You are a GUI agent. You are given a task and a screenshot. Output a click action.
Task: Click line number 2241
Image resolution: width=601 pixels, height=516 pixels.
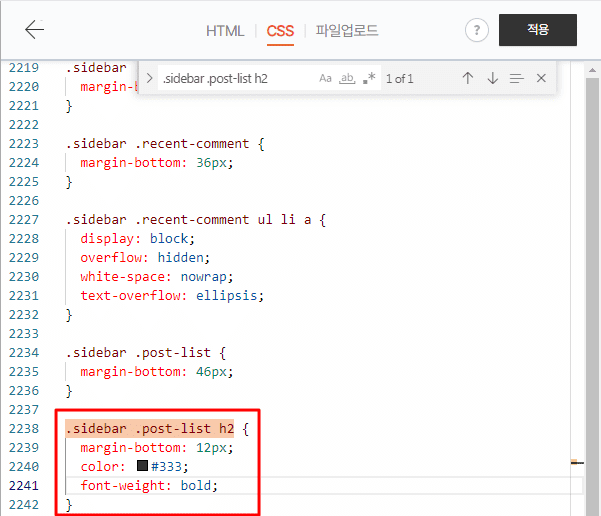24,486
